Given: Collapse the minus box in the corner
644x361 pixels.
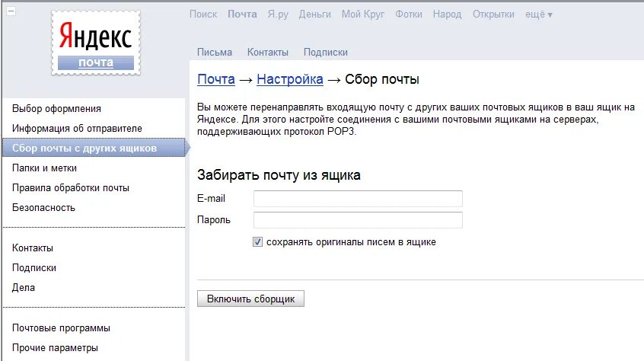Looking at the screenshot, I should point(11,11).
